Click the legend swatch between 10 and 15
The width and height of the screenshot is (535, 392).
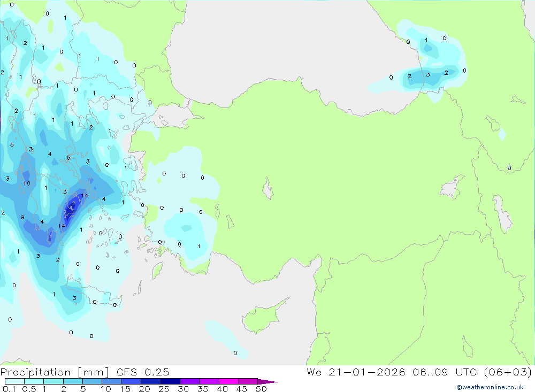click(x=112, y=381)
